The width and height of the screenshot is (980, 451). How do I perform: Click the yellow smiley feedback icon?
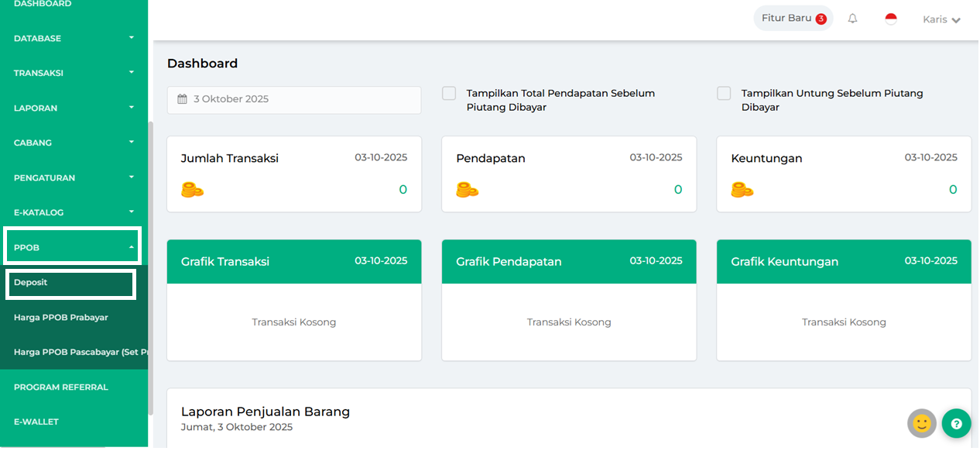922,423
